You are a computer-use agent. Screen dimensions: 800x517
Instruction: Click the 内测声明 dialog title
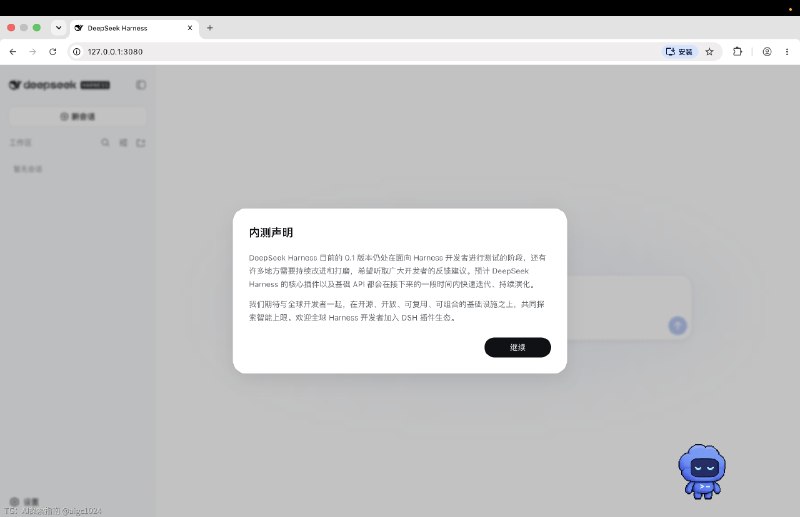tap(271, 233)
